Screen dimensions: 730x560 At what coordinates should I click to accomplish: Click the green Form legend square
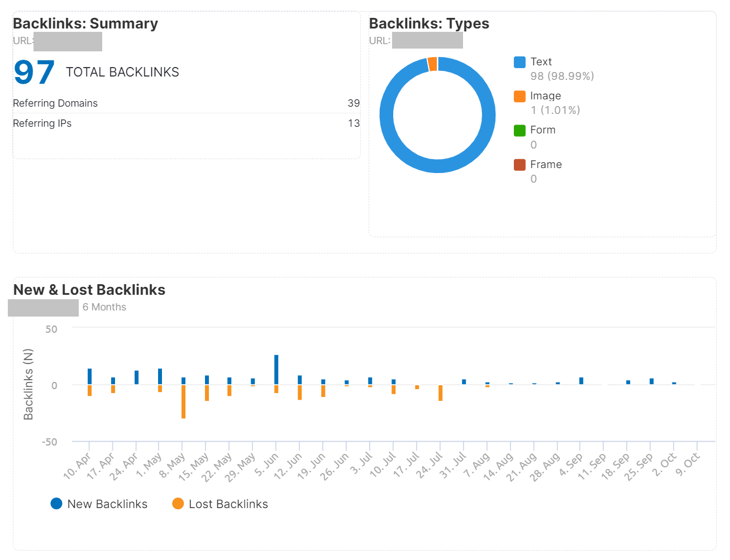520,130
